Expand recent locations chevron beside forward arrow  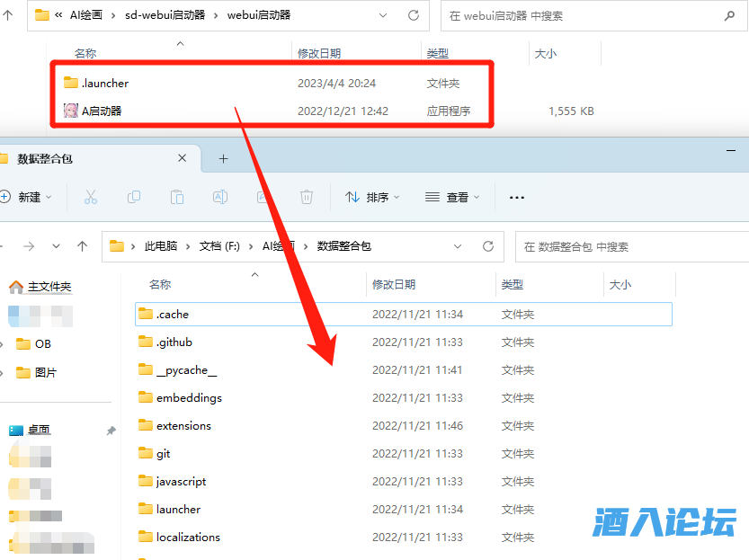[56, 245]
